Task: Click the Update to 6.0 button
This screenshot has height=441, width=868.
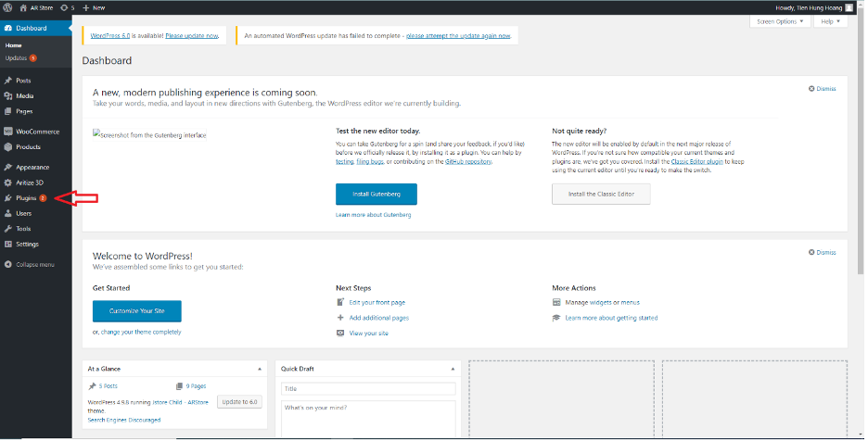Action: 239,402
